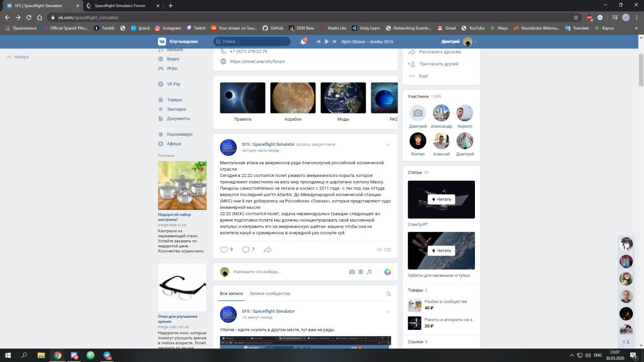Viewport: 644px width, 362px height.
Task: Reload the page
Action: [29, 17]
